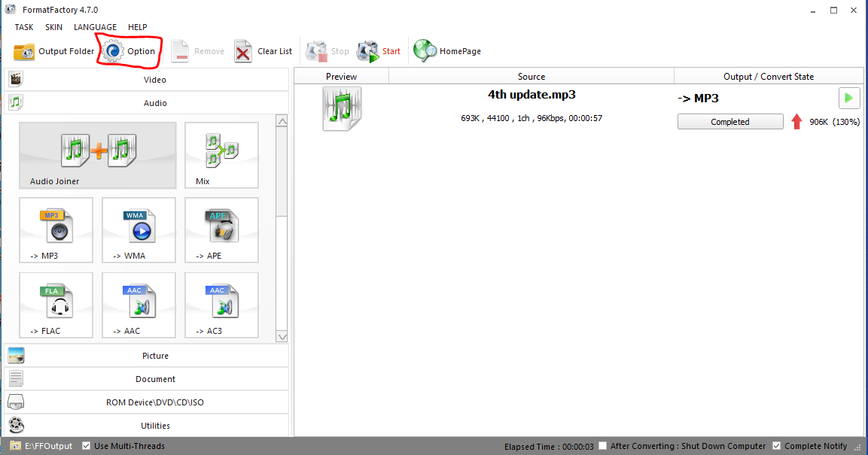Click the 4th update.mp3 preview thumbnail
Viewport: 868px width, 455px height.
coord(342,108)
